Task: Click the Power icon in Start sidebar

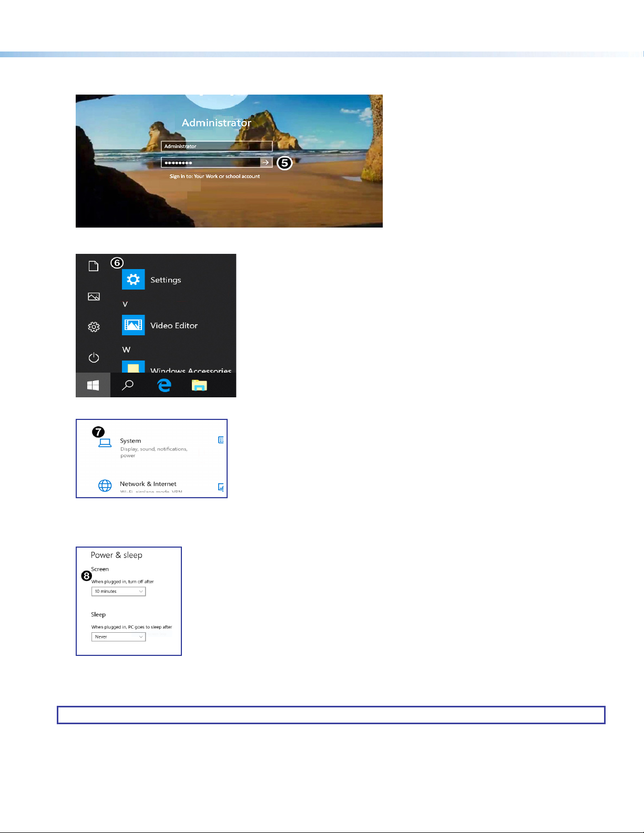Action: (x=94, y=358)
